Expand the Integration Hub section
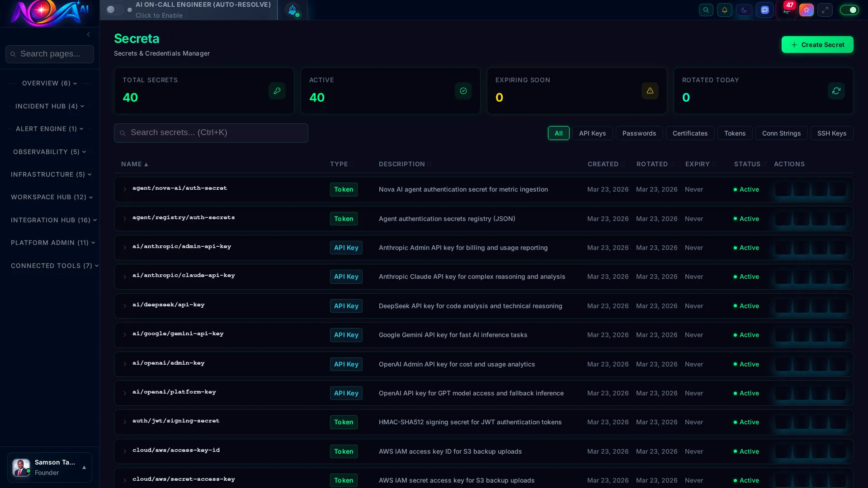 (x=54, y=220)
